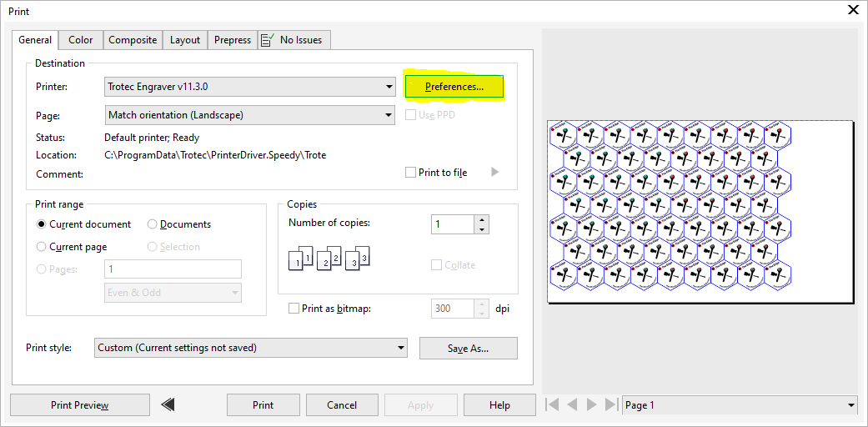The image size is (868, 427).
Task: Close the Print dialog
Action: pos(852,9)
